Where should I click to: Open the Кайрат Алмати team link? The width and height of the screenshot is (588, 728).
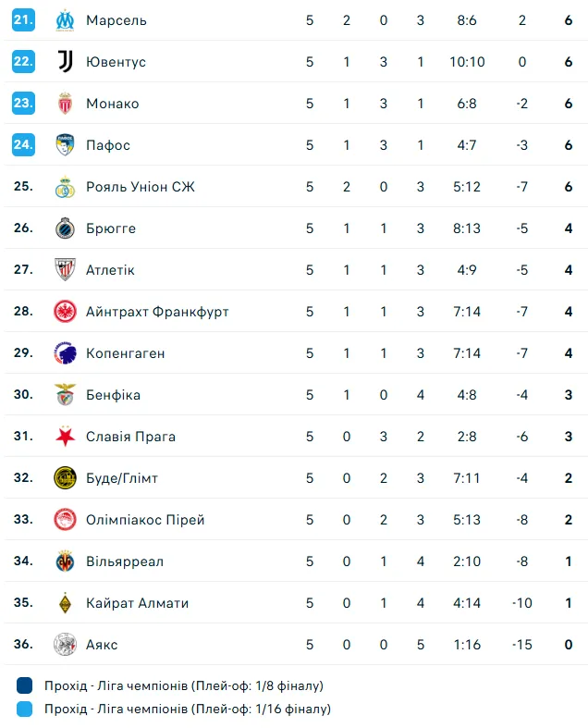137,603
